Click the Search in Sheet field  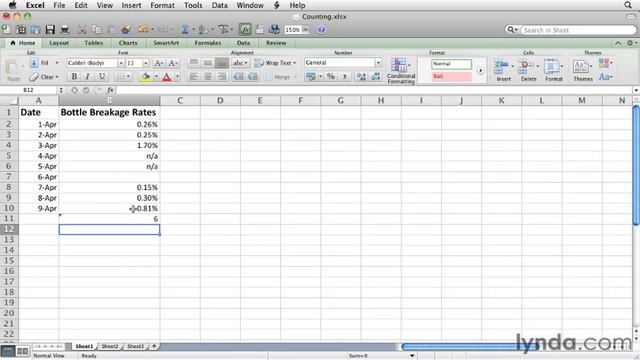tap(578, 30)
